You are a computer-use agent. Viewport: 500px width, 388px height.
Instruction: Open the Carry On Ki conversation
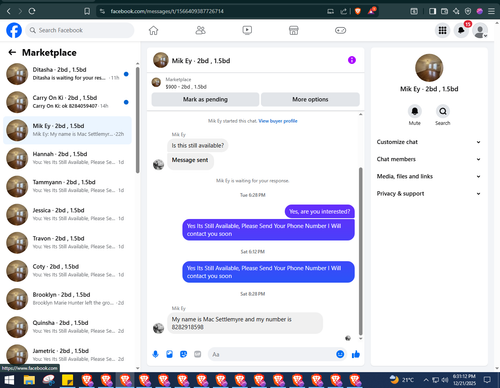(67, 102)
